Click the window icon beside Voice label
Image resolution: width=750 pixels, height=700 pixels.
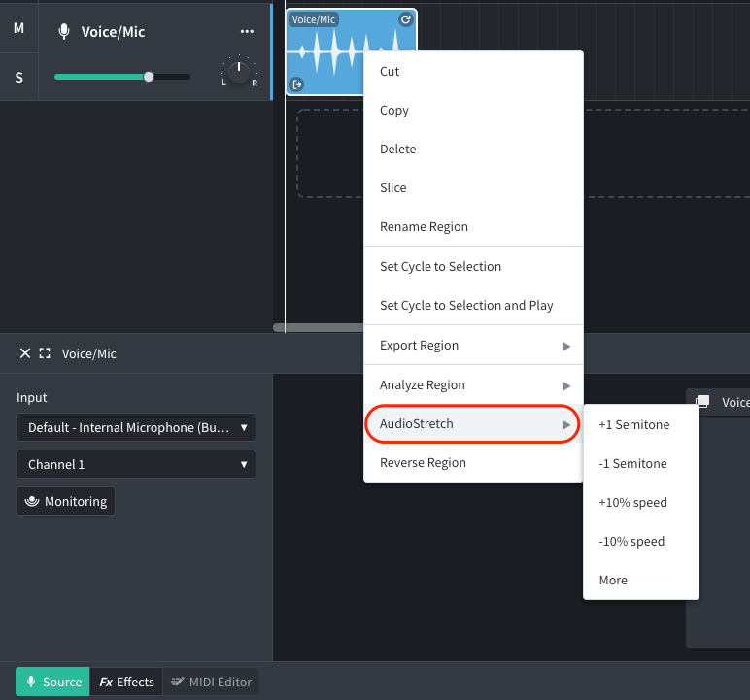coord(702,401)
